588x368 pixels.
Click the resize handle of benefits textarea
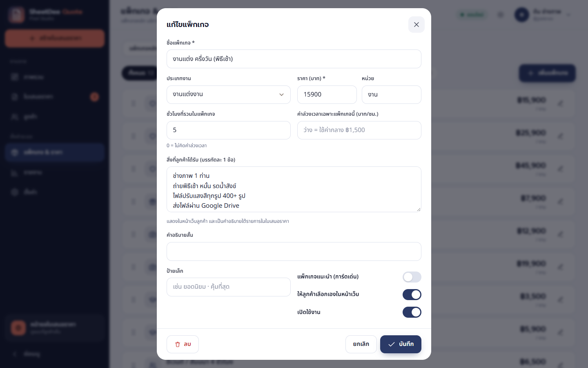point(418,209)
